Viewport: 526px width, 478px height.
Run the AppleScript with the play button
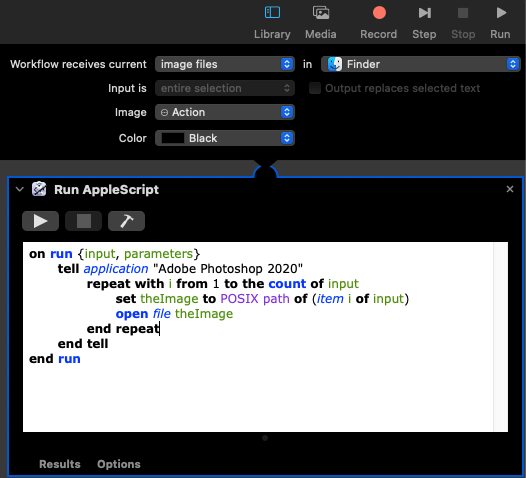point(41,221)
